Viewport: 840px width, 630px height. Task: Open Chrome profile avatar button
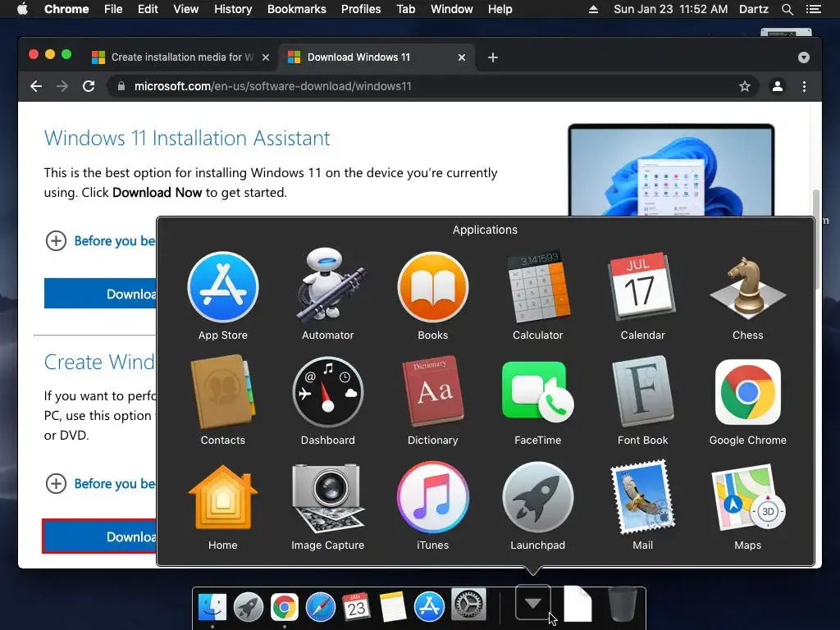pyautogui.click(x=778, y=86)
